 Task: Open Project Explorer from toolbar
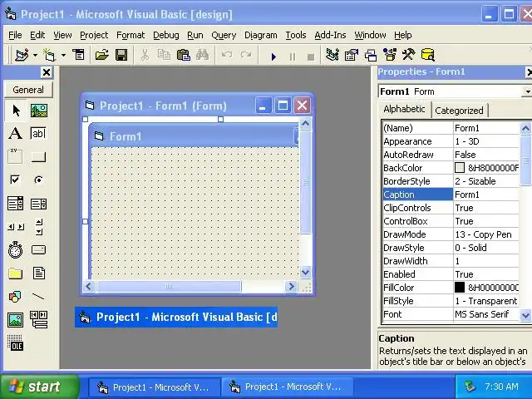coord(332,55)
